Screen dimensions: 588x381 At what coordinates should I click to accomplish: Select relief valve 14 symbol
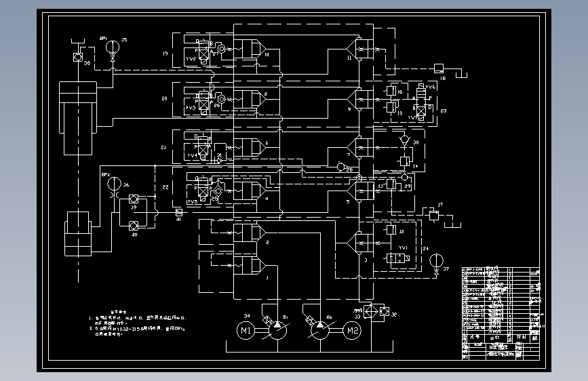[404, 161]
